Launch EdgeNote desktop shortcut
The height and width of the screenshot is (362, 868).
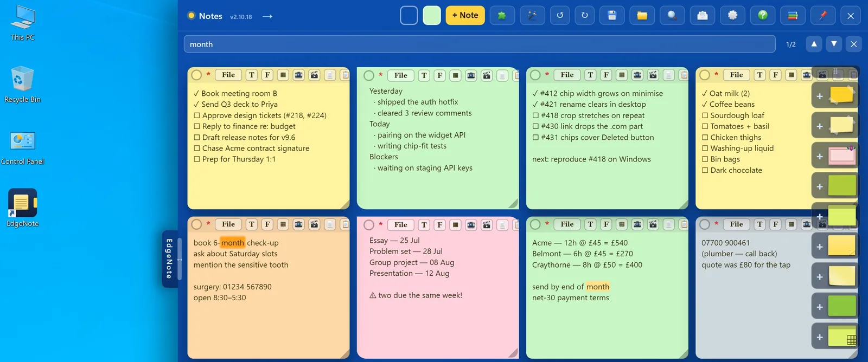(x=23, y=208)
